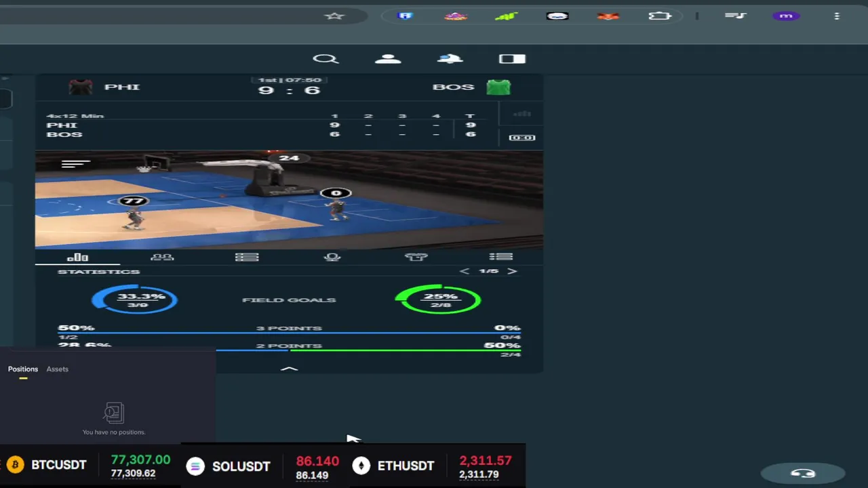The image size is (868, 488).
Task: Collapse the statistics panel with the up chevron
Action: [x=289, y=369]
